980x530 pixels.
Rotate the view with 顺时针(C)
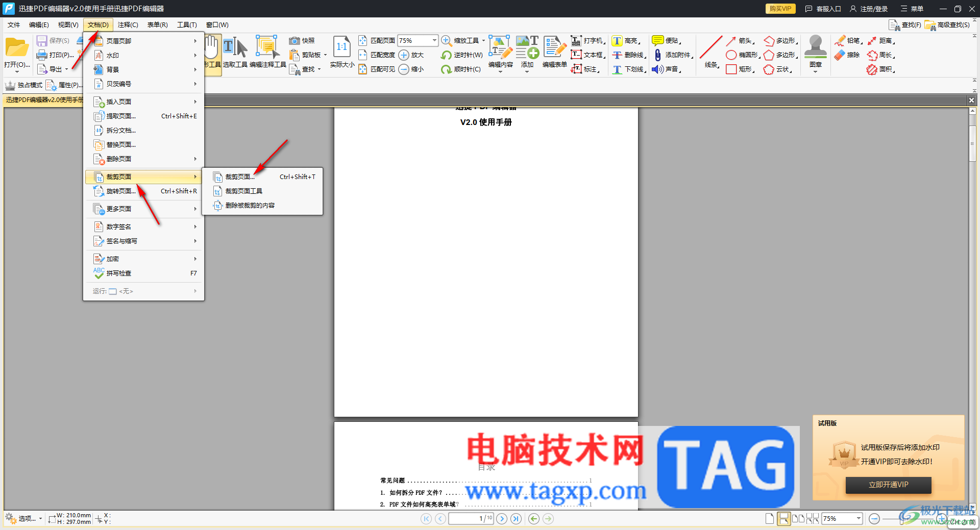coord(461,69)
